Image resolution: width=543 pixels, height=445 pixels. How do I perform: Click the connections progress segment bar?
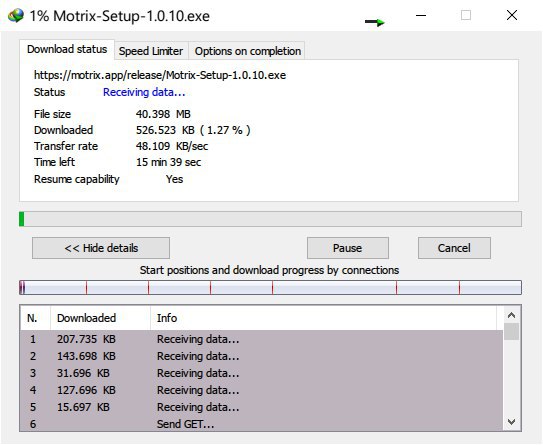270,288
